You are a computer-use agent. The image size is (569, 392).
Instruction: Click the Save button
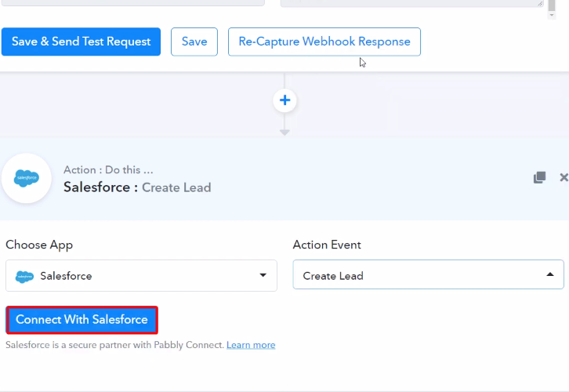click(x=194, y=42)
